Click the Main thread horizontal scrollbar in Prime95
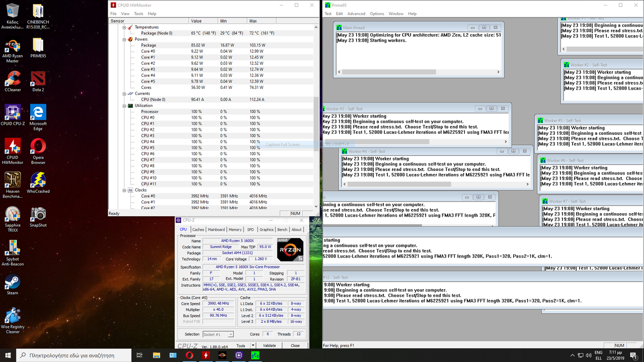 click(x=418, y=72)
